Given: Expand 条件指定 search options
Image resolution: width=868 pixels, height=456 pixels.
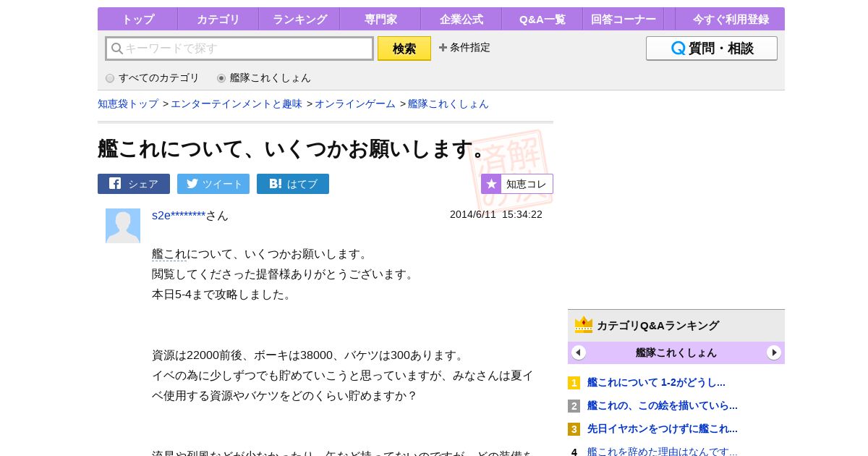Looking at the screenshot, I should coord(464,48).
